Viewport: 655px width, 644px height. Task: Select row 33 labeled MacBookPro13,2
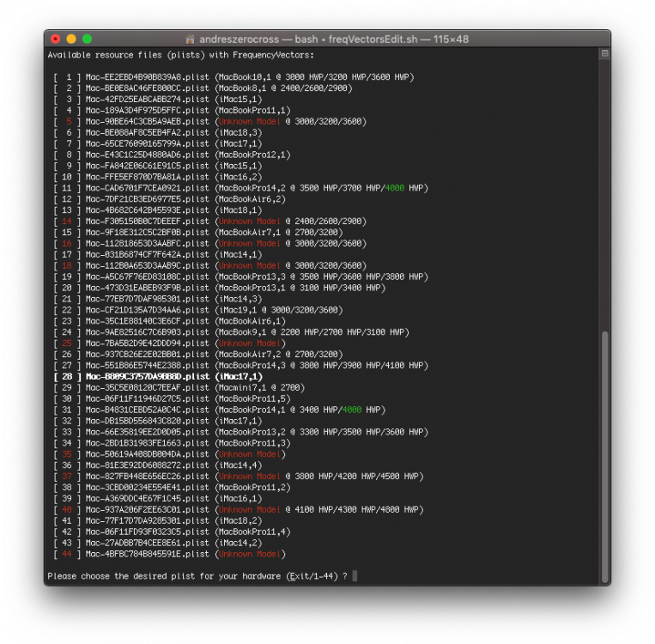pyautogui.click(x=241, y=432)
